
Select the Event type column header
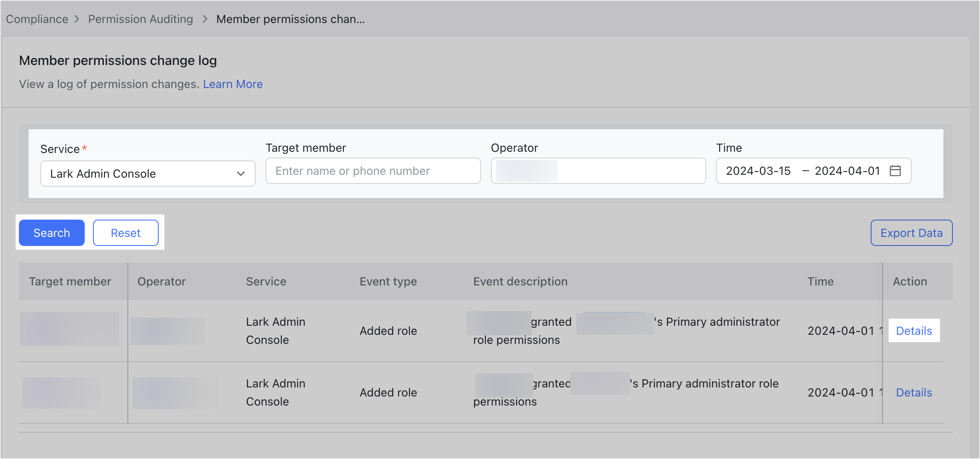tap(388, 281)
